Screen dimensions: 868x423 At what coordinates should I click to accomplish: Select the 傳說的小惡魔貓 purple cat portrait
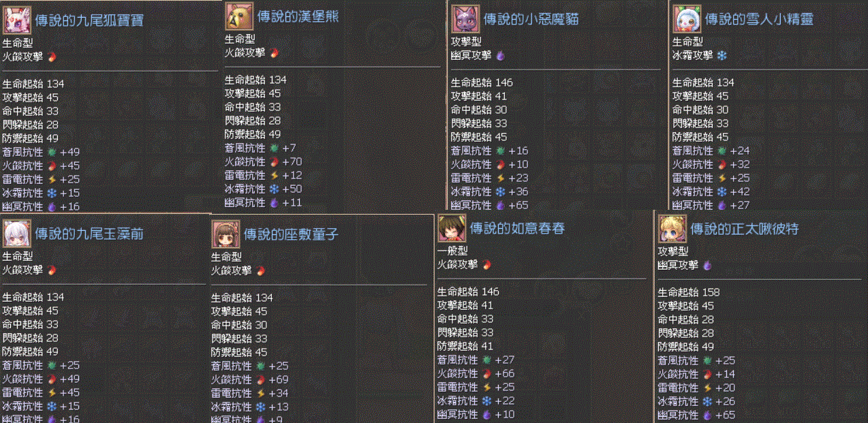(x=465, y=19)
